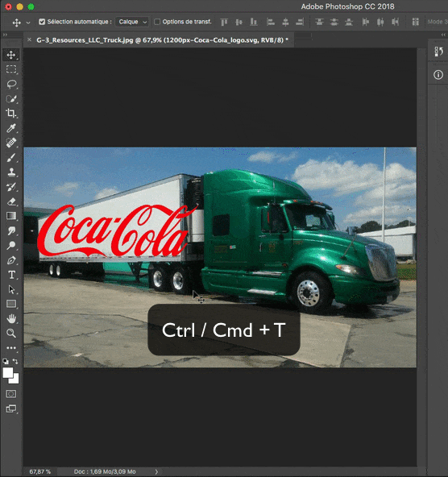Distribute horizontal centers of layers
The height and width of the screenshot is (477, 448).
point(380,22)
